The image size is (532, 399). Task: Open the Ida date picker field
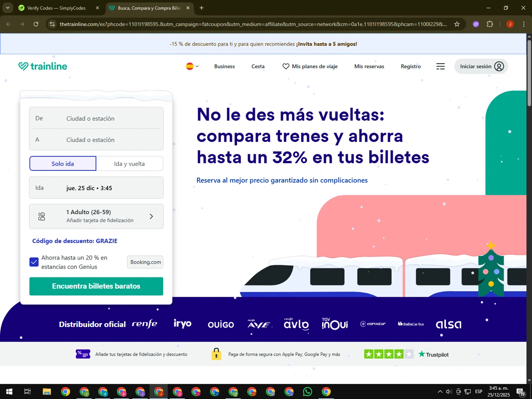(96, 188)
